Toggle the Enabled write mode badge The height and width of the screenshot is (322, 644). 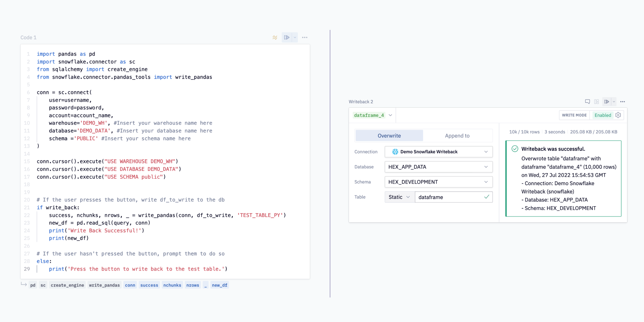coord(603,115)
